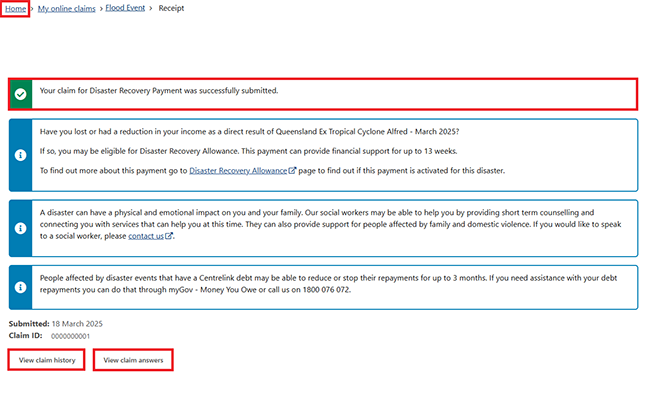Click the submitted date 18 March 2025
Screen dimensions: 650x403
(76, 324)
